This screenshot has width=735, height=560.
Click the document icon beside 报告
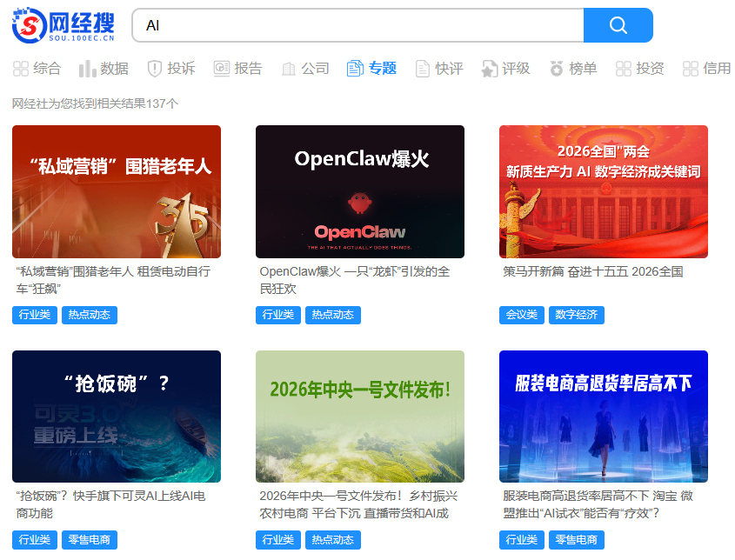point(221,68)
